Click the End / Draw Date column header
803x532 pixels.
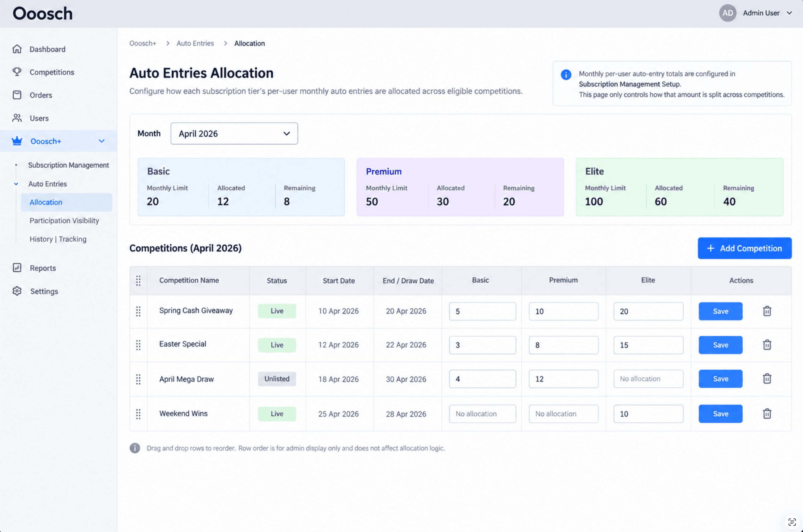pyautogui.click(x=408, y=281)
